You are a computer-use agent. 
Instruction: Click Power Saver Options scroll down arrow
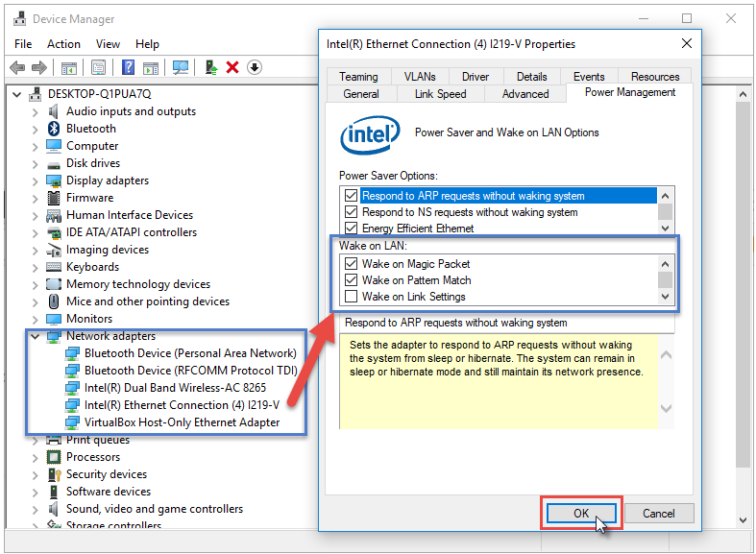(x=666, y=228)
